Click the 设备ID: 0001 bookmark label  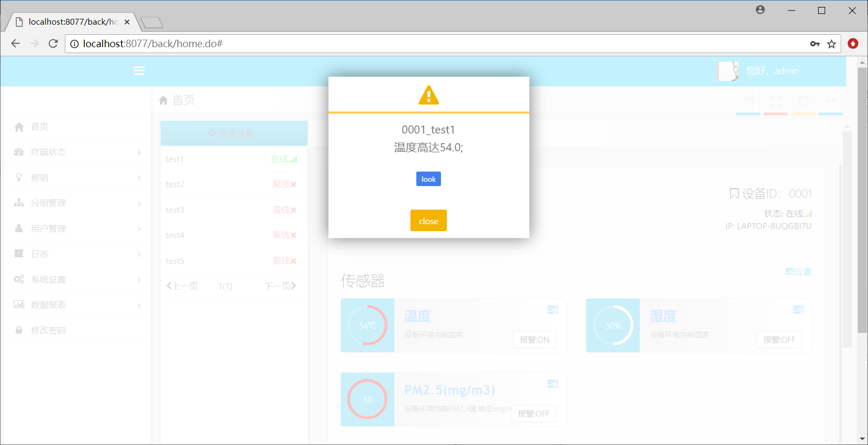(x=770, y=194)
